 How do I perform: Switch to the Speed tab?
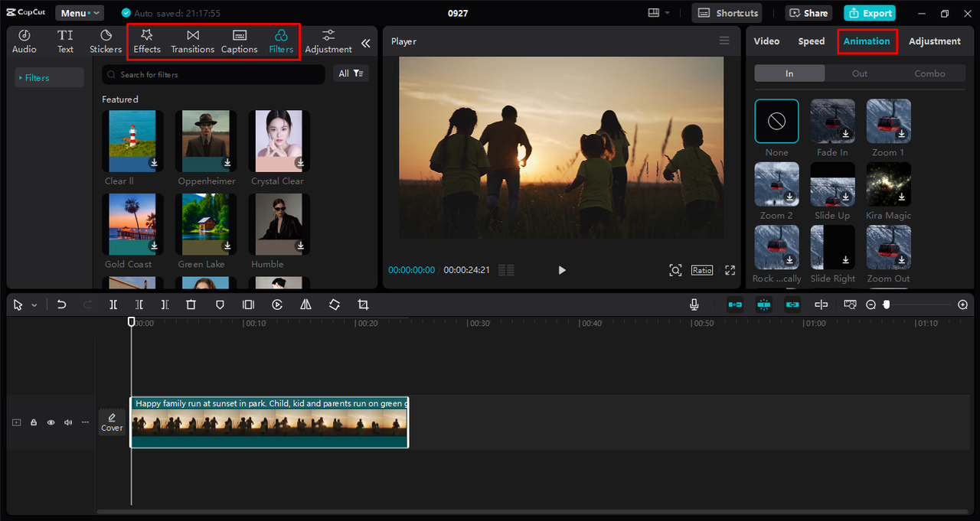pos(812,41)
